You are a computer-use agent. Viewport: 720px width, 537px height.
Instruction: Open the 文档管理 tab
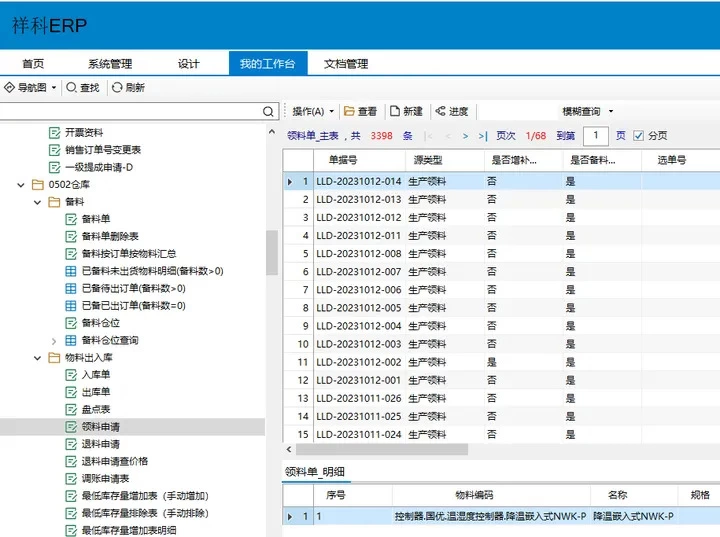click(x=346, y=64)
